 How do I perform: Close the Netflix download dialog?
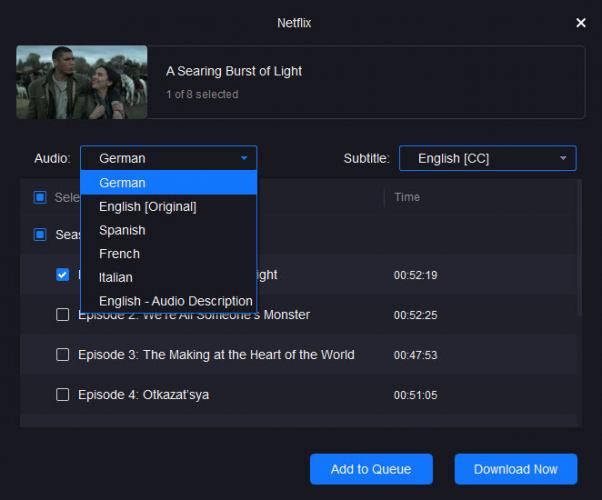[x=581, y=22]
